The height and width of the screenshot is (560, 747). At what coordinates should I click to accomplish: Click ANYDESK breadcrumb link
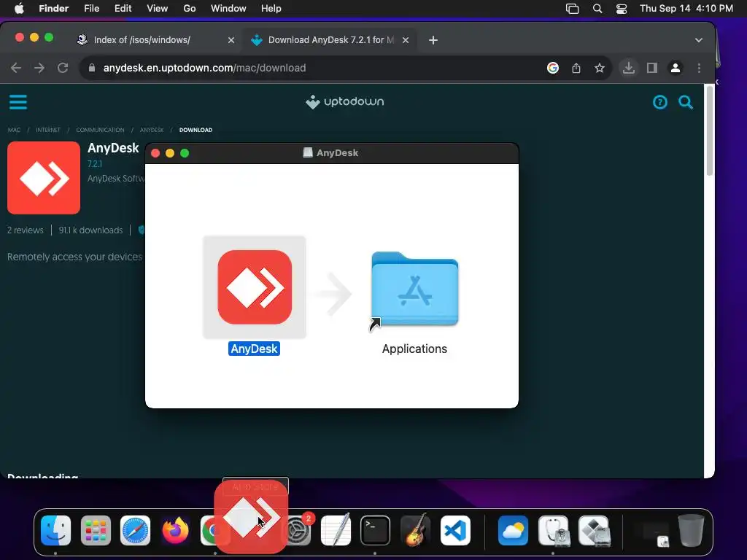coord(152,130)
